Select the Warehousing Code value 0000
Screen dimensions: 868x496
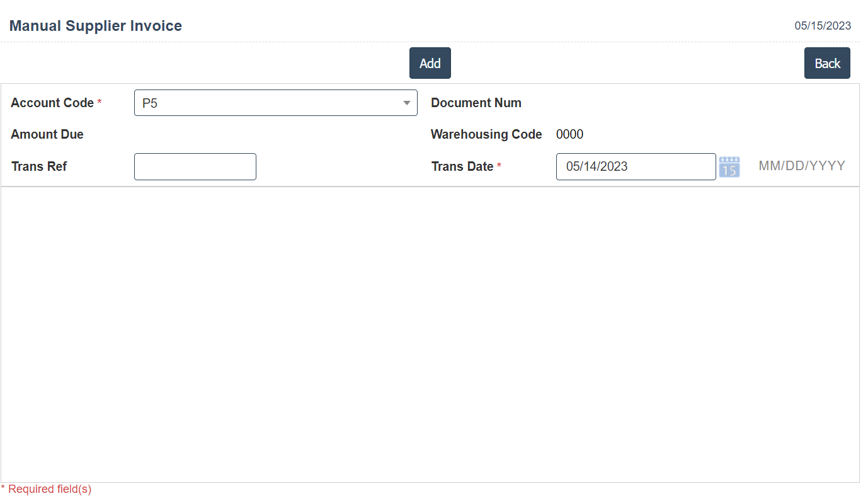569,134
